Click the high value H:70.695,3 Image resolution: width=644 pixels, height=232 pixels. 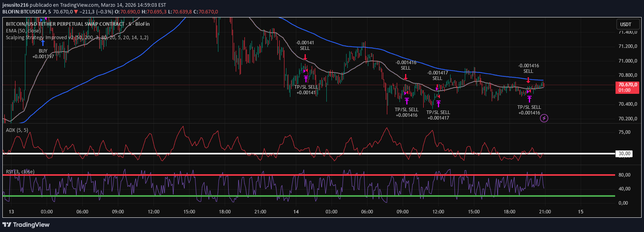[x=154, y=12]
